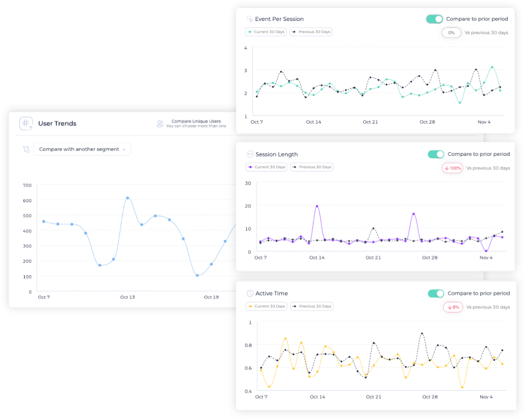Click Oct 19 axis label in User Trends
This screenshot has width=526, height=420.
point(211,297)
